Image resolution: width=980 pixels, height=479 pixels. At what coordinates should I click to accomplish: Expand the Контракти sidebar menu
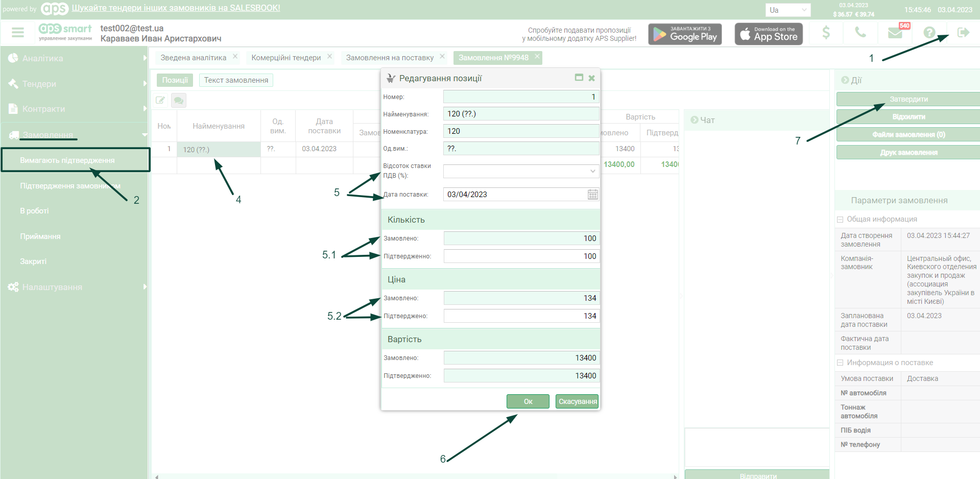(74, 109)
